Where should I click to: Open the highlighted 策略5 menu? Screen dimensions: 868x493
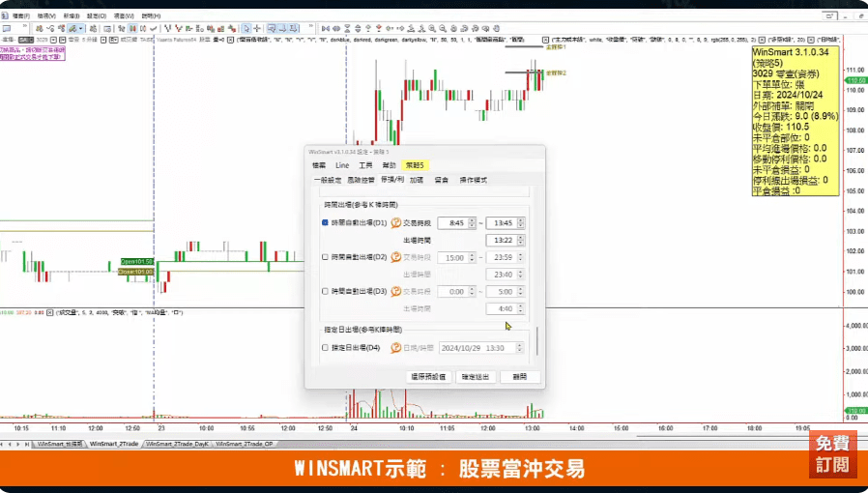coord(415,165)
